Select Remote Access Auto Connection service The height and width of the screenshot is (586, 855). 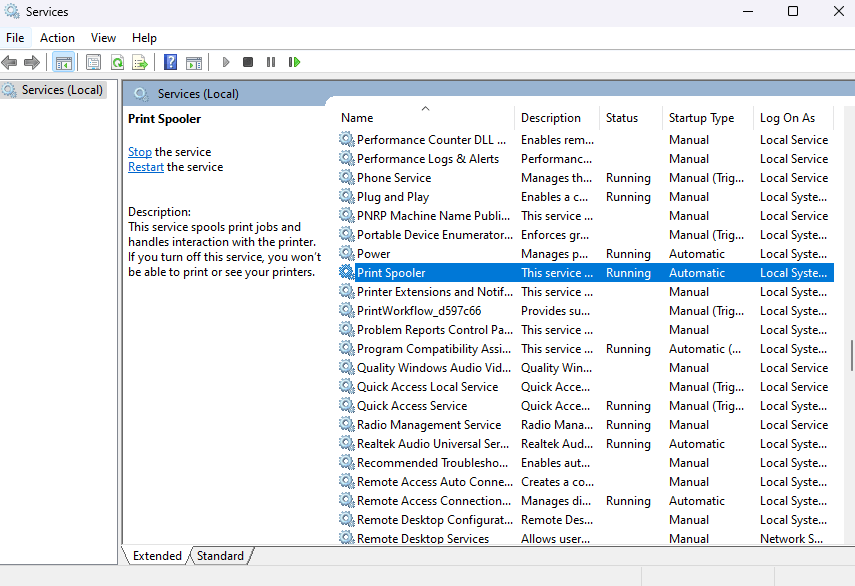(x=586, y=482)
